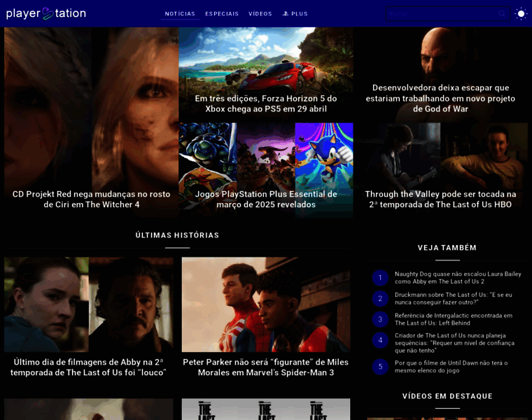Open the PlayStation Plus menu item

295,14
